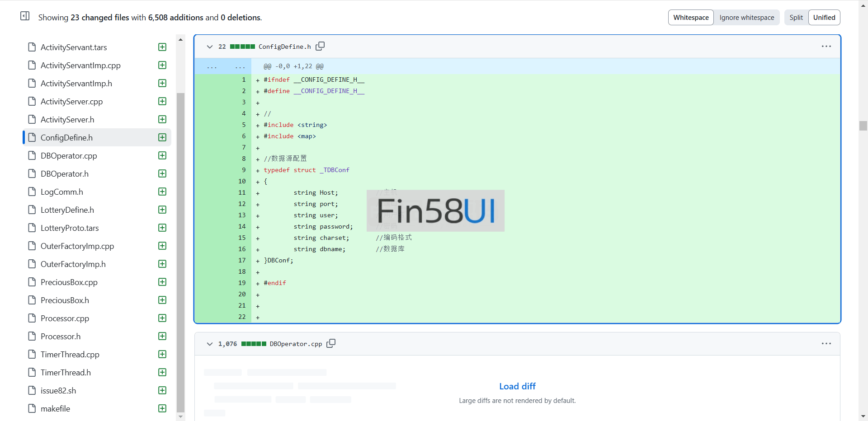Viewport: 868px width, 421px height.
Task: Open the ConfigDefine.h more options menu
Action: click(826, 47)
